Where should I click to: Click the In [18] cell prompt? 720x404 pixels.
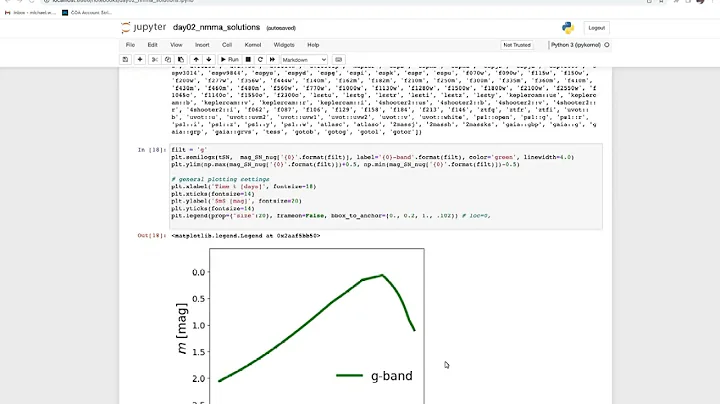pyautogui.click(x=152, y=150)
